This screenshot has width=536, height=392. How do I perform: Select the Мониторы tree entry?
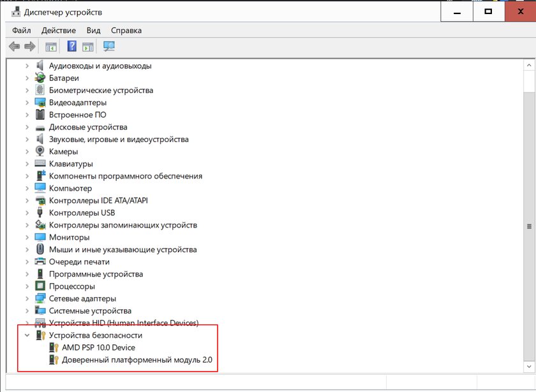coord(69,237)
